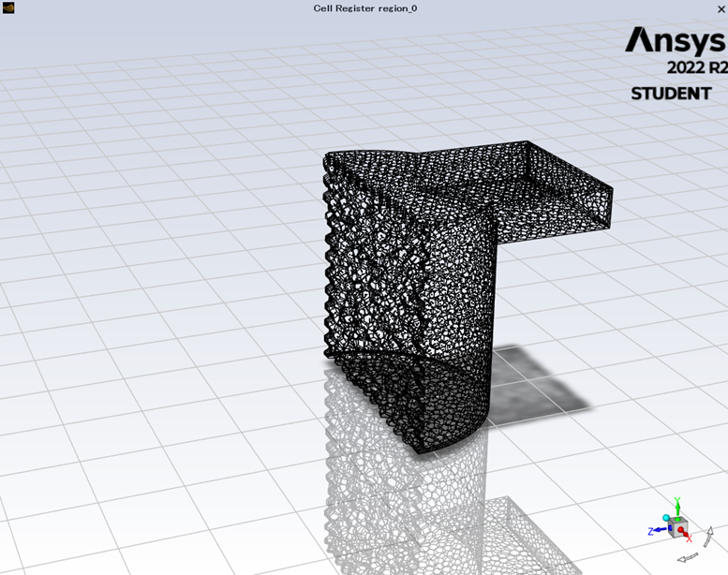Close the Cell Register region_0 window
The image size is (728, 575).
(721, 8)
